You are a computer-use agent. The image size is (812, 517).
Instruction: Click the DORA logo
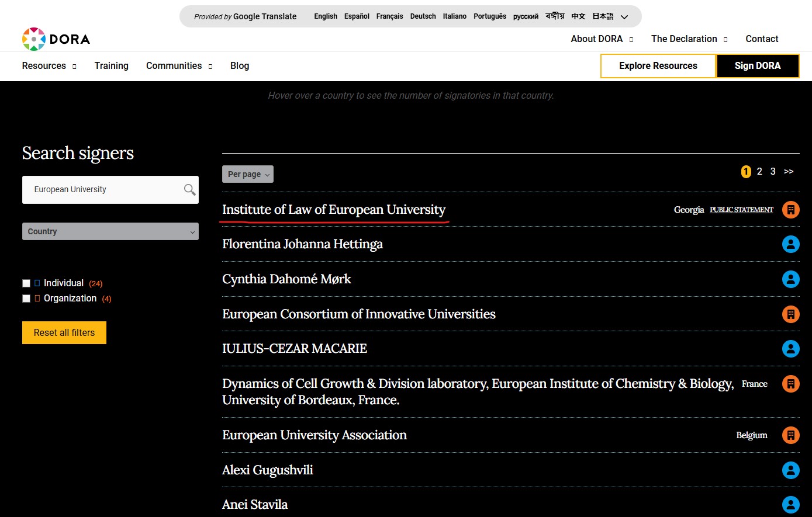(56, 39)
